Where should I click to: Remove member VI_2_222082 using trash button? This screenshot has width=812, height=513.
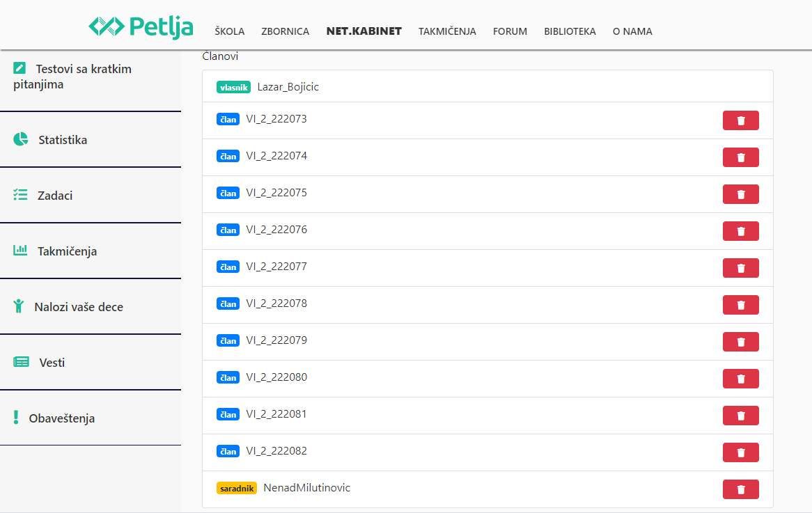pos(740,452)
